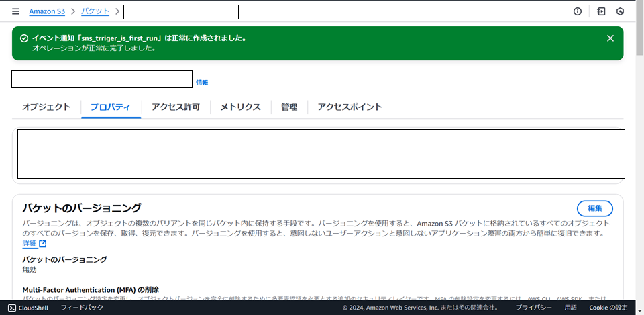Switch to the オブジェクト tab

pos(46,107)
